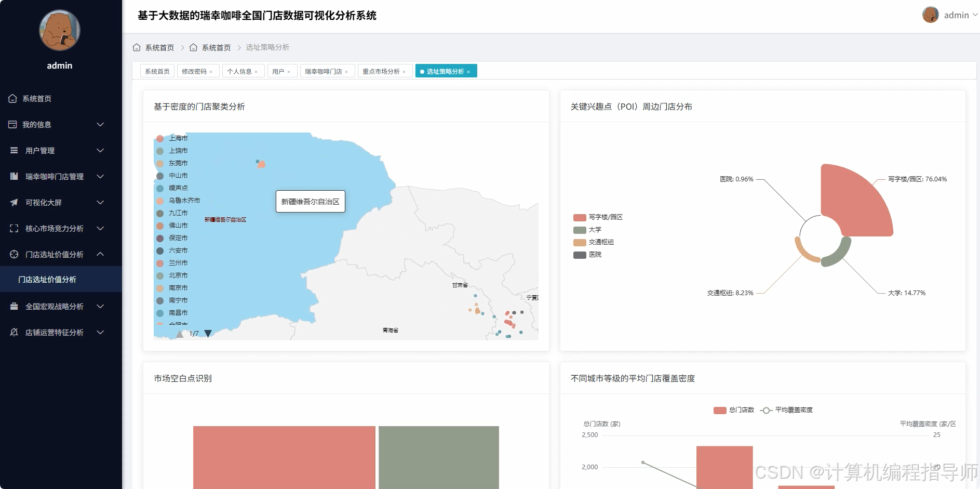Toggle 医院 in the POI pie legend
The width and height of the screenshot is (980, 489).
[587, 255]
